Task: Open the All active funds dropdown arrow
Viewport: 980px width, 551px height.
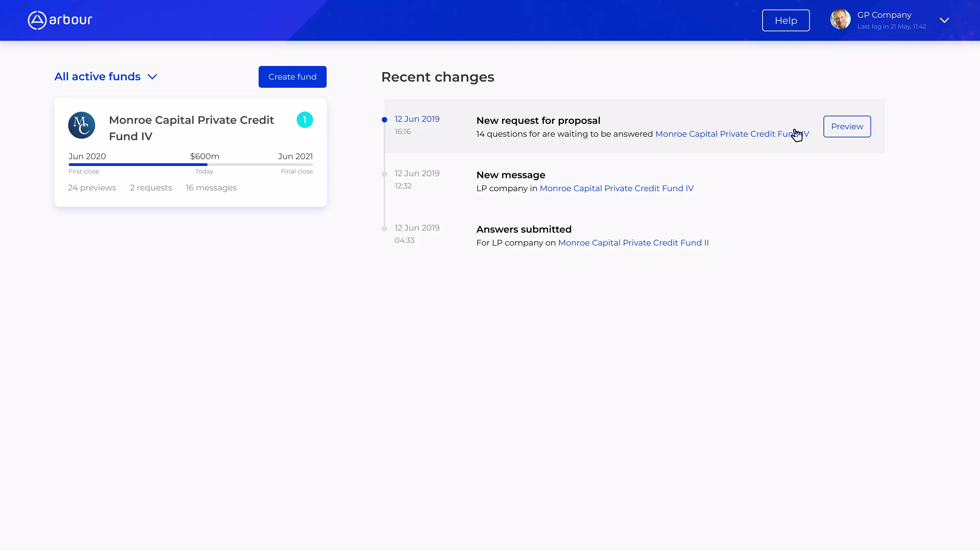Action: (x=152, y=77)
